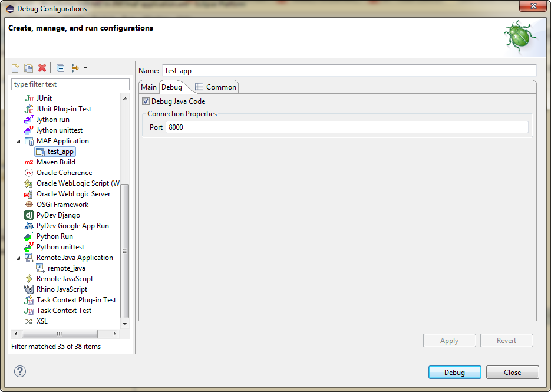Open the Common tab
This screenshot has height=392, width=551.
pyautogui.click(x=216, y=87)
